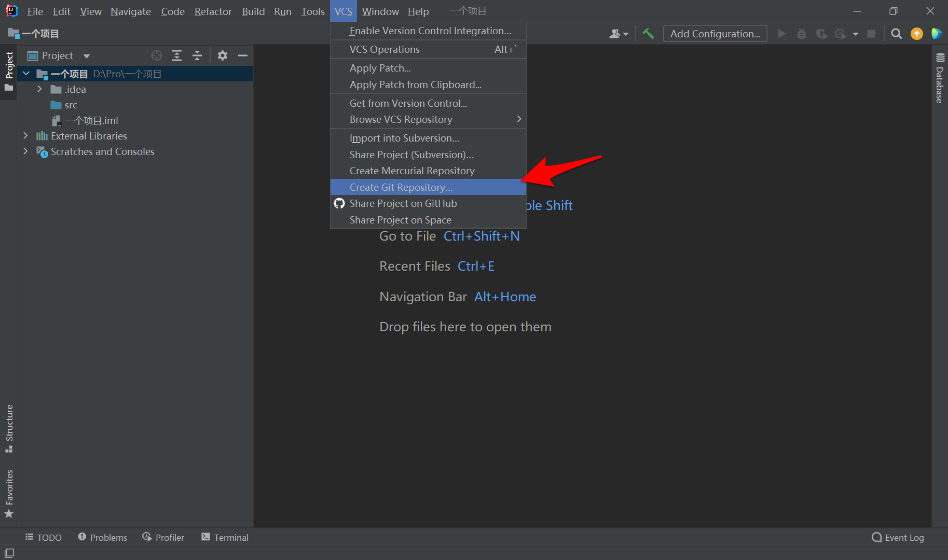948x560 pixels.
Task: Toggle the Project tool window side tab
Action: tap(9, 72)
